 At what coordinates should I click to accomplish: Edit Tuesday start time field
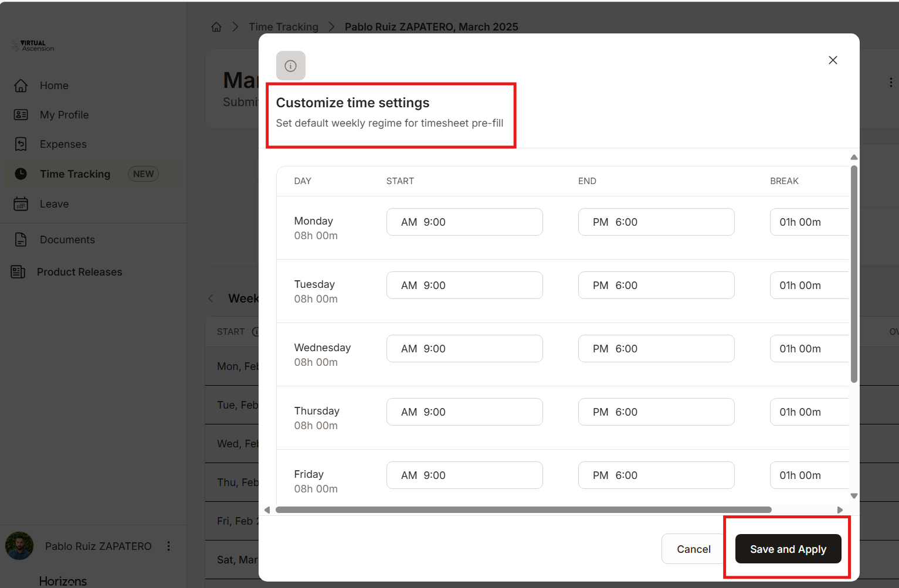coord(464,285)
